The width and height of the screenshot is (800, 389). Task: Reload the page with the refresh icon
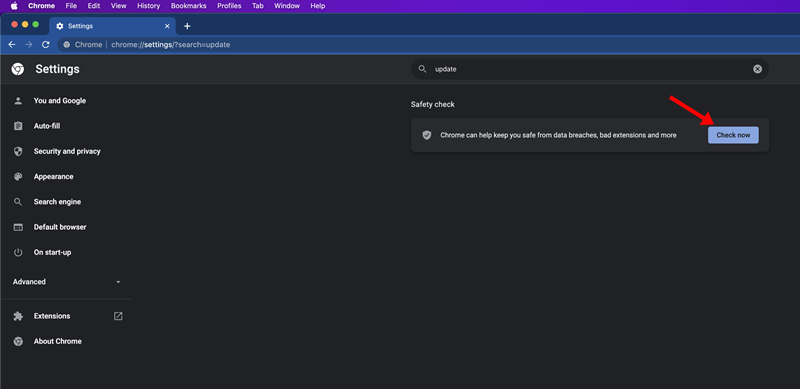point(45,44)
